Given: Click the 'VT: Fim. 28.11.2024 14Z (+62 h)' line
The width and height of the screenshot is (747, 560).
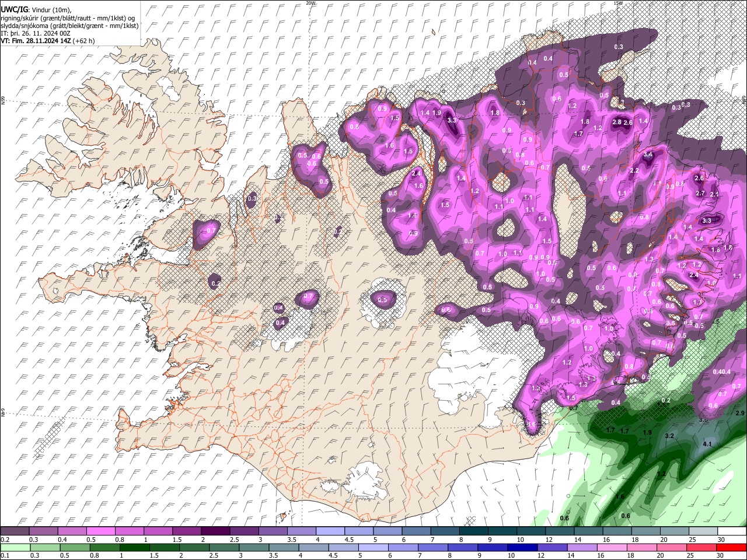Looking at the screenshot, I should (x=48, y=41).
